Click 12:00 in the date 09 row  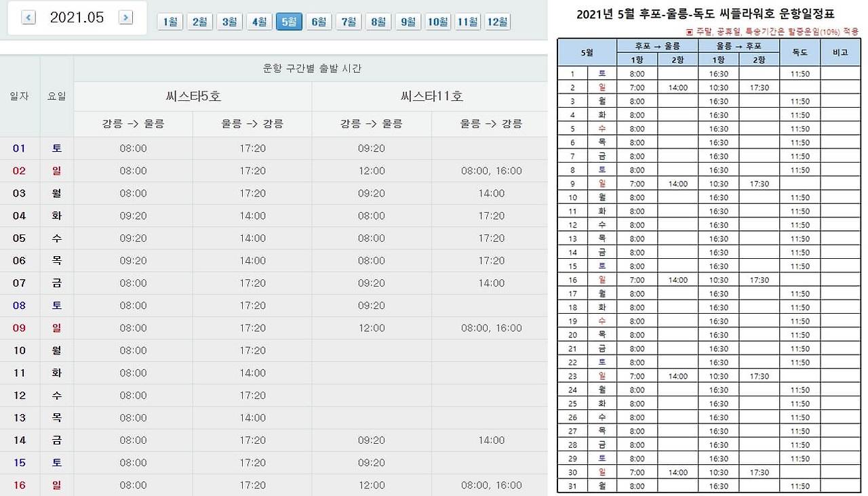click(372, 327)
